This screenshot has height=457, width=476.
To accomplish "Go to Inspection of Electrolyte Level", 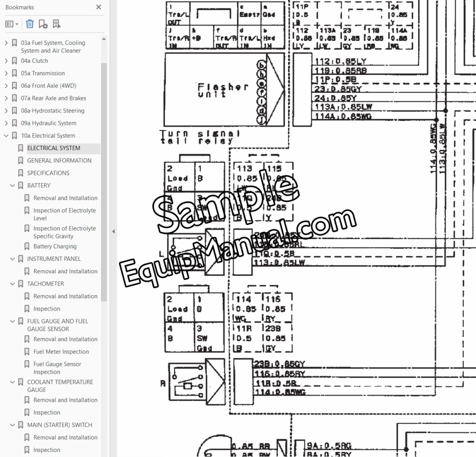I will pos(64,214).
